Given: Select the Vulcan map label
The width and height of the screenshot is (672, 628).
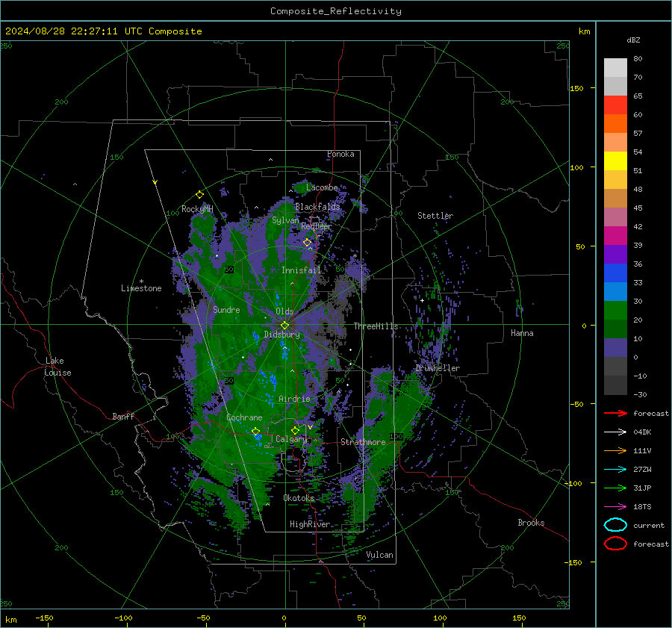Looking at the screenshot, I should 379,555.
